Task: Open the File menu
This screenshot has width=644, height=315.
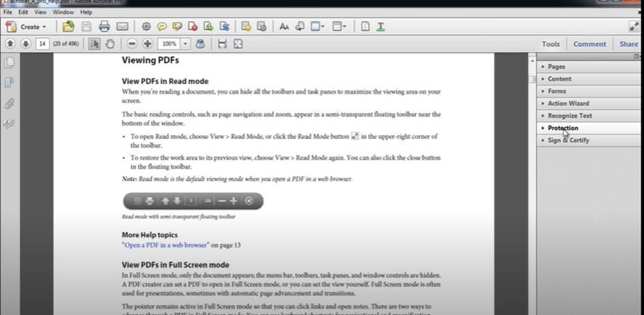Action: tap(8, 12)
